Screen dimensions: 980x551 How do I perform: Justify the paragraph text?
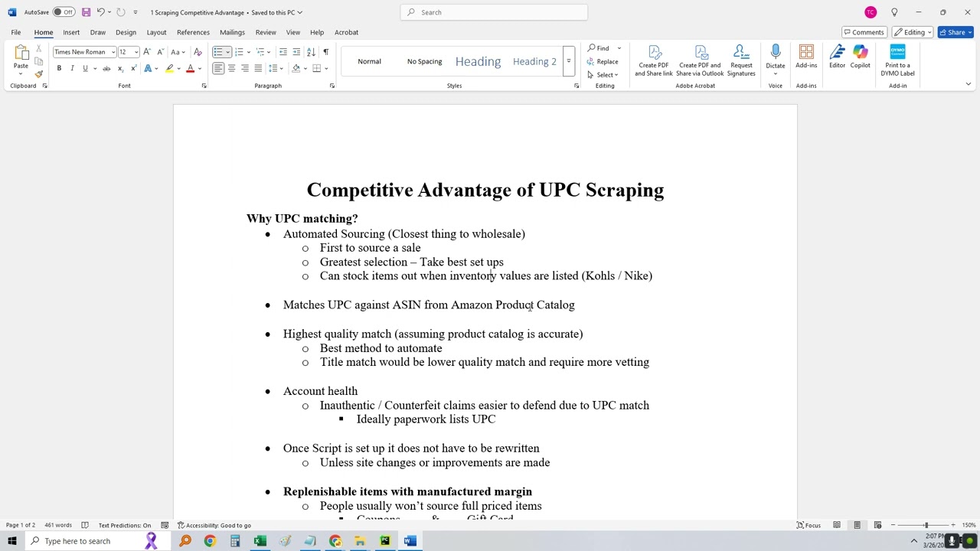pyautogui.click(x=258, y=68)
